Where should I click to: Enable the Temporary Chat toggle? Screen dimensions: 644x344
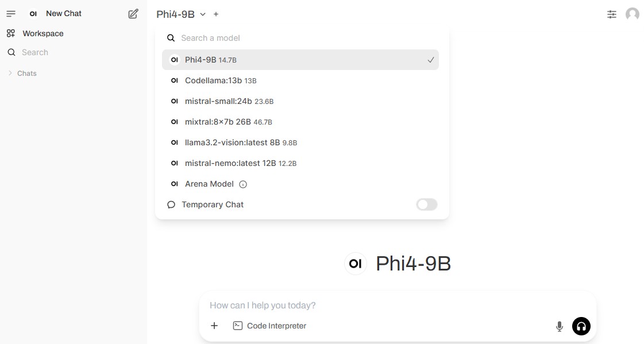(427, 204)
